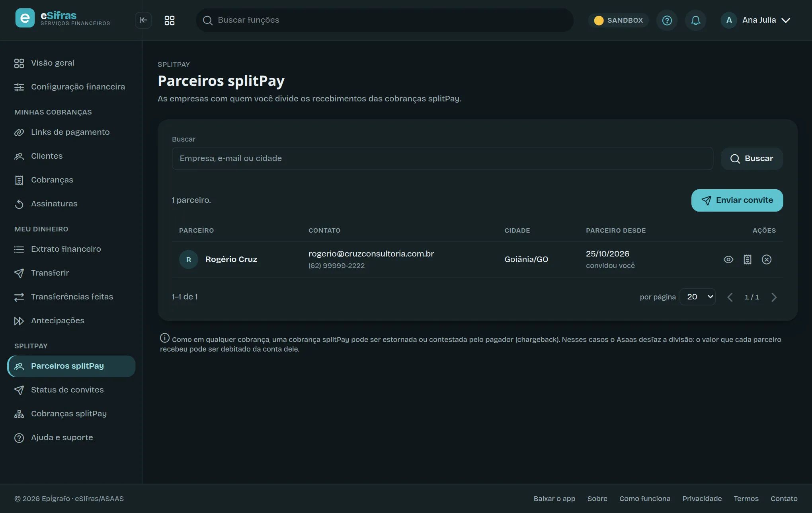
Task: Go to Links de pagamento
Action: click(71, 132)
